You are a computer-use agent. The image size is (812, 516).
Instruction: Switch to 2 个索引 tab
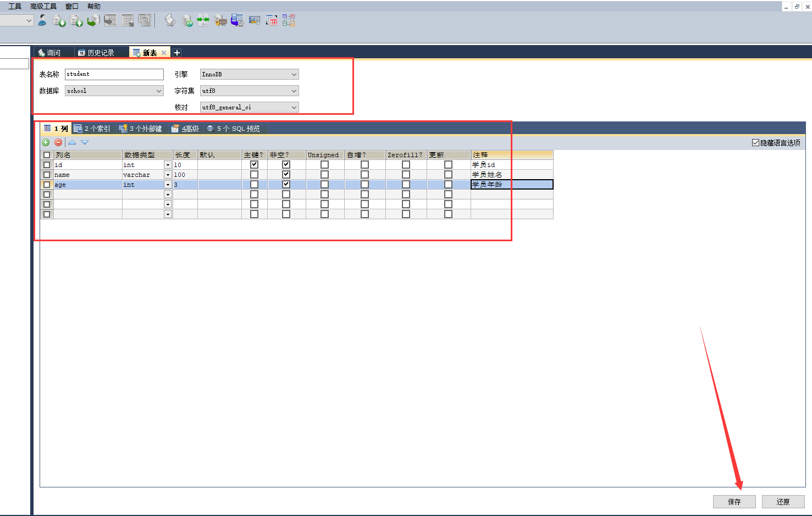tap(92, 129)
